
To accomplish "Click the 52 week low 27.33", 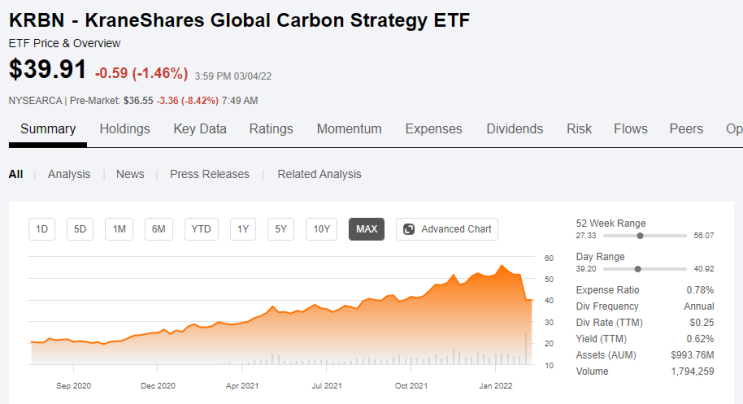I will coord(586,235).
